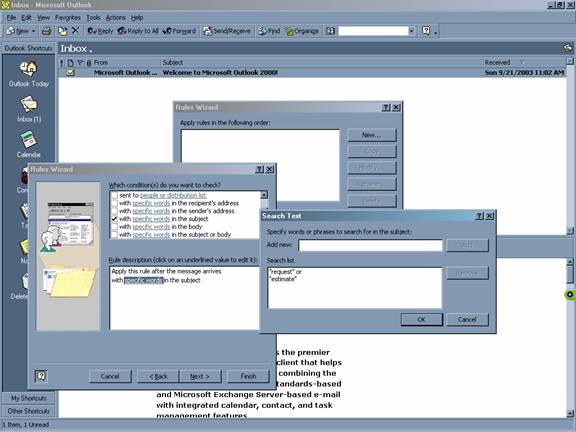Viewport: 576px width, 432px height.
Task: Open the Address Book icon in the toolbar
Action: (331, 31)
